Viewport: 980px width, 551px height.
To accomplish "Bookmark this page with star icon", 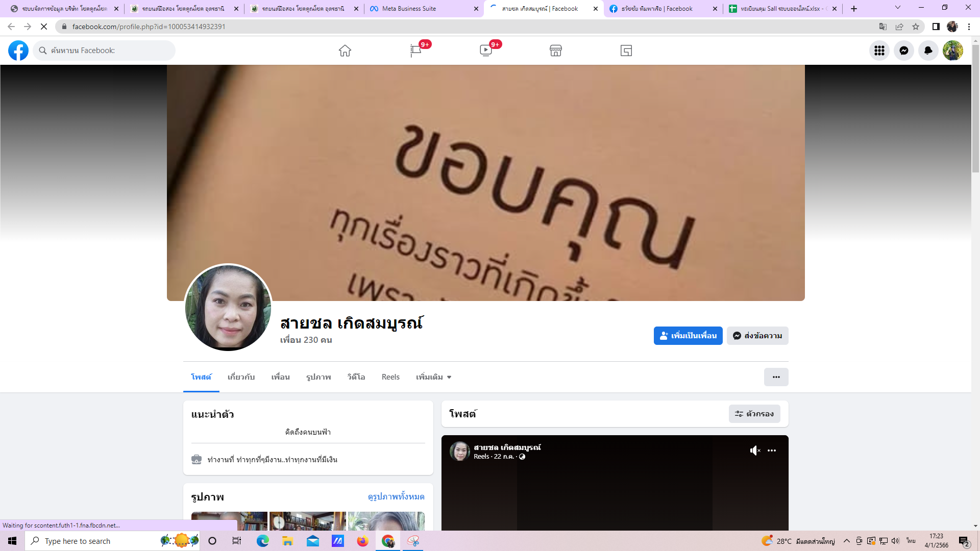I will pos(916,27).
